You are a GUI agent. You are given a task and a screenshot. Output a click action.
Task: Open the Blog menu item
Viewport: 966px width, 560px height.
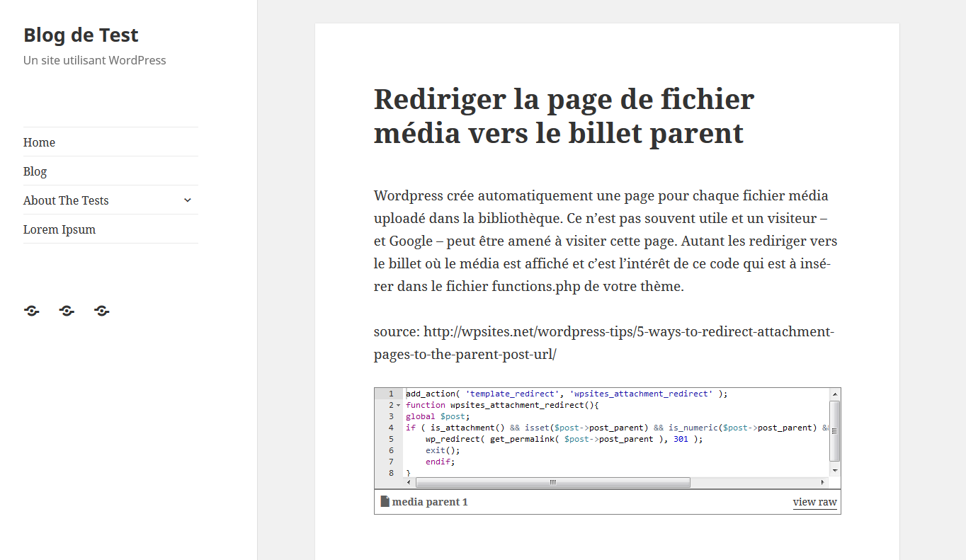coord(35,171)
